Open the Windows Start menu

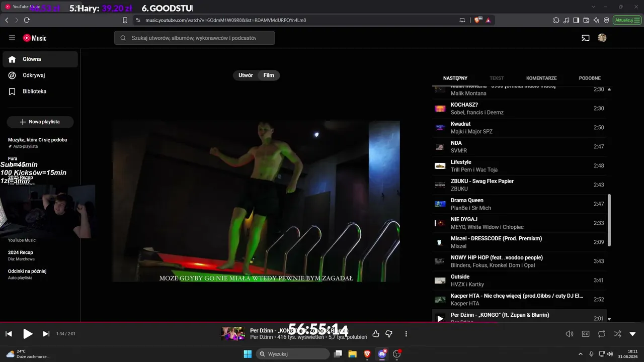(x=248, y=354)
